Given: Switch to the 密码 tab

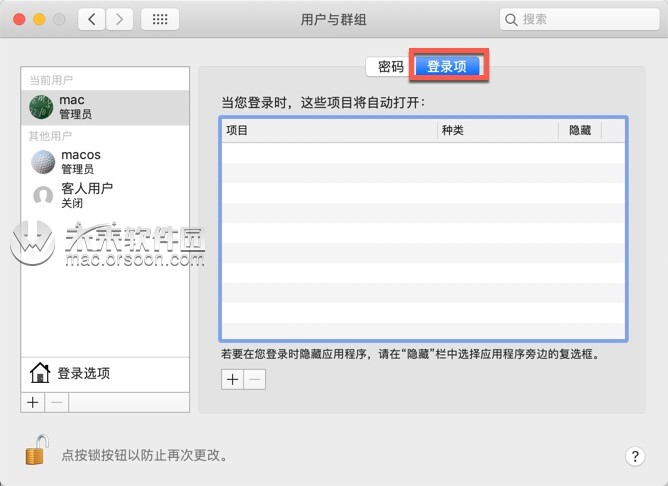Looking at the screenshot, I should (390, 66).
